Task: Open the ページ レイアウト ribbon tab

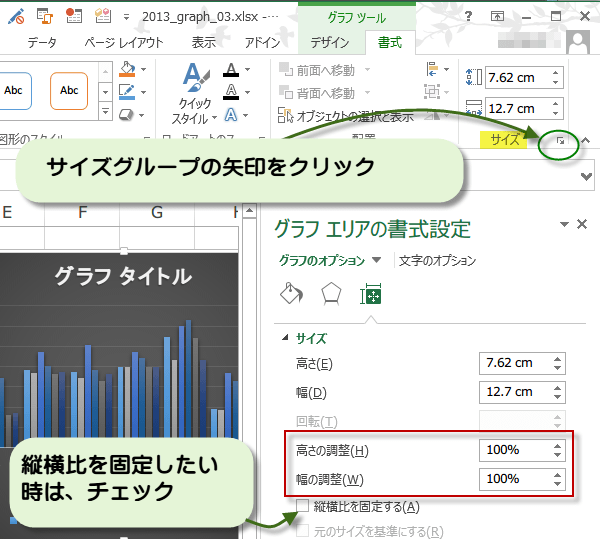Action: tap(125, 43)
